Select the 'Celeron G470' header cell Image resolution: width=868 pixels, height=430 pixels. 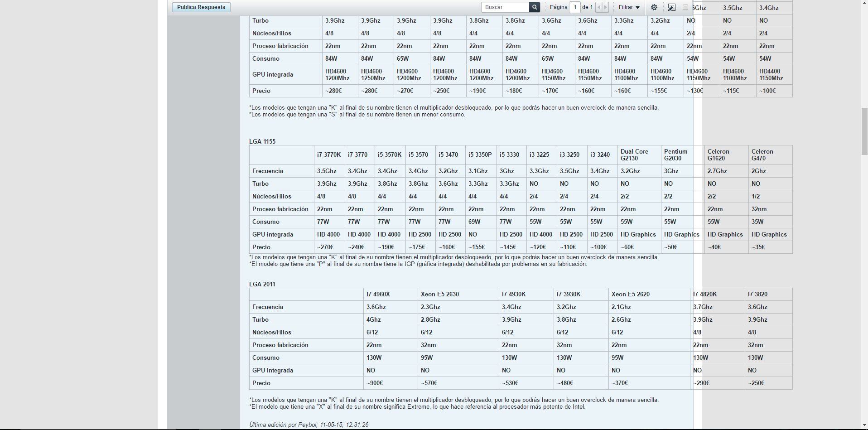pos(770,155)
